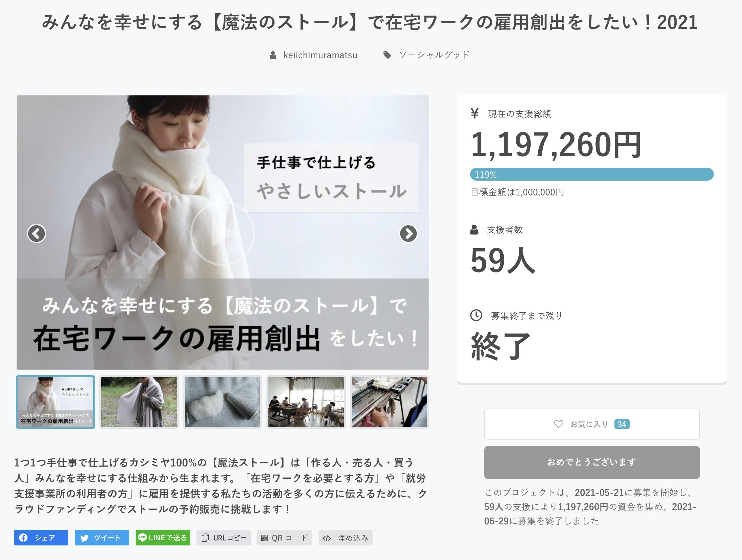Copy the link with URLコピー

[x=223, y=538]
